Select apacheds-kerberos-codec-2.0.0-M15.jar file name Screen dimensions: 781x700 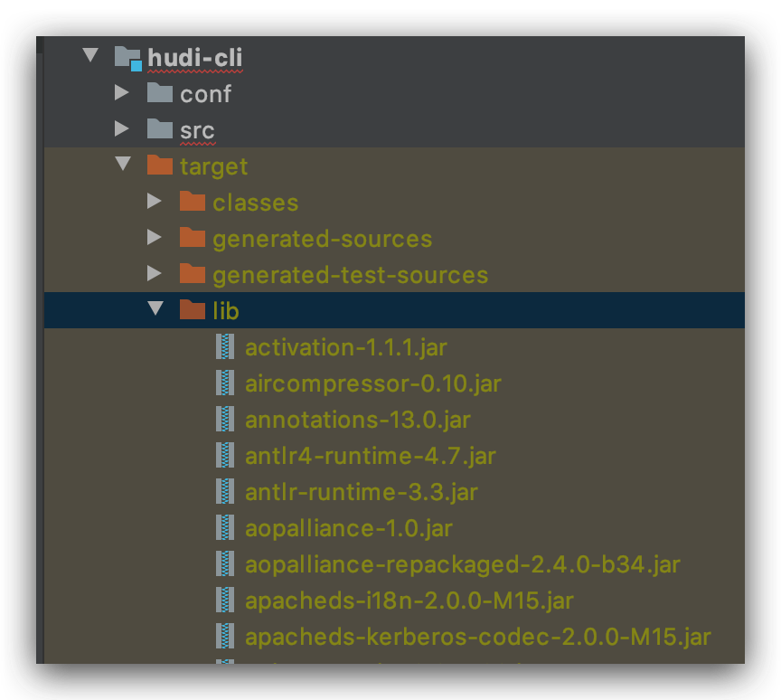(478, 638)
